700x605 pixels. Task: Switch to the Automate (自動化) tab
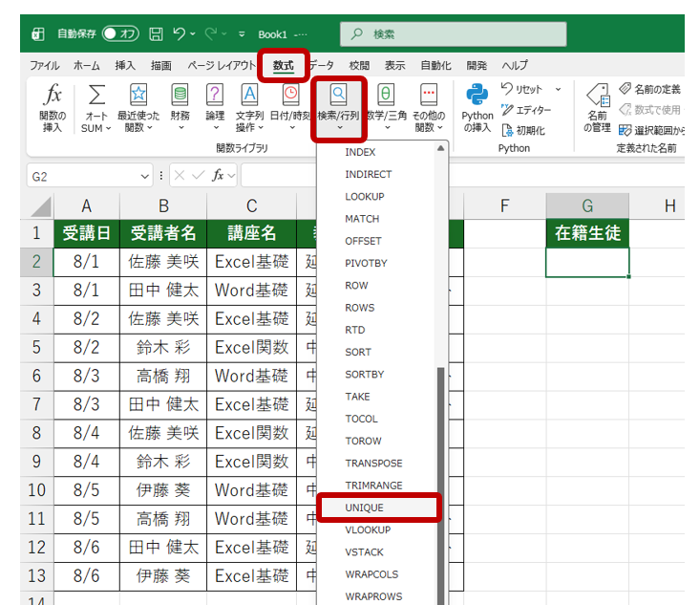point(435,66)
